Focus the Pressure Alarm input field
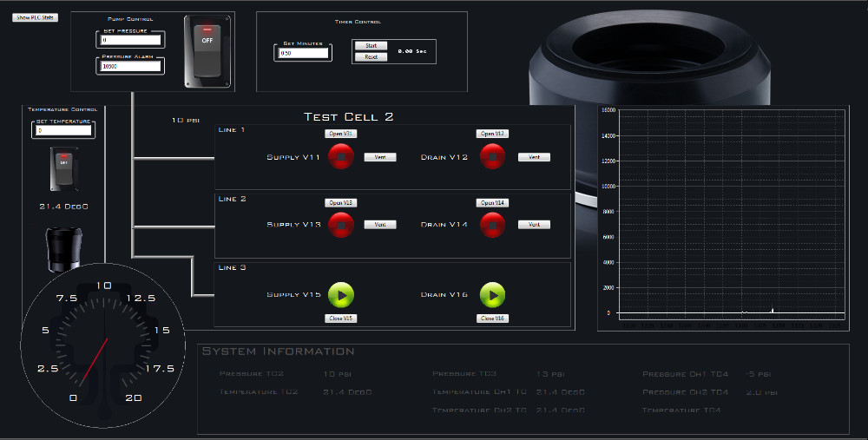This screenshot has width=868, height=440. click(x=131, y=66)
